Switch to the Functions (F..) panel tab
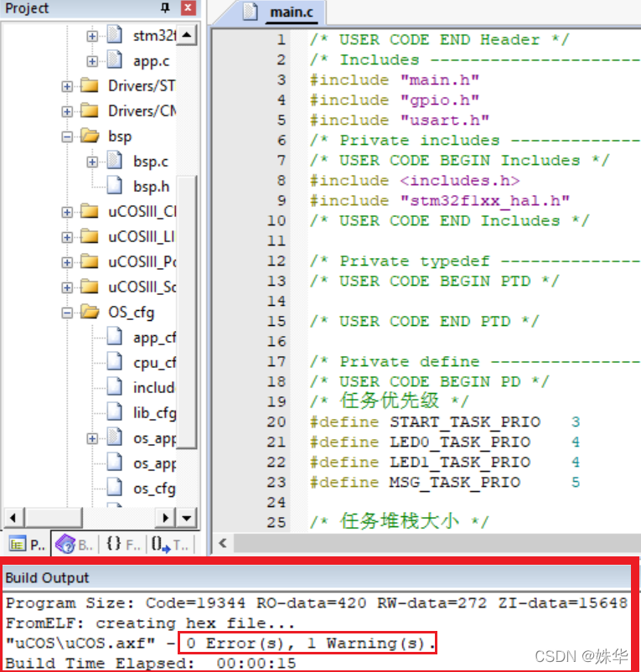The height and width of the screenshot is (672, 641). coord(123,545)
